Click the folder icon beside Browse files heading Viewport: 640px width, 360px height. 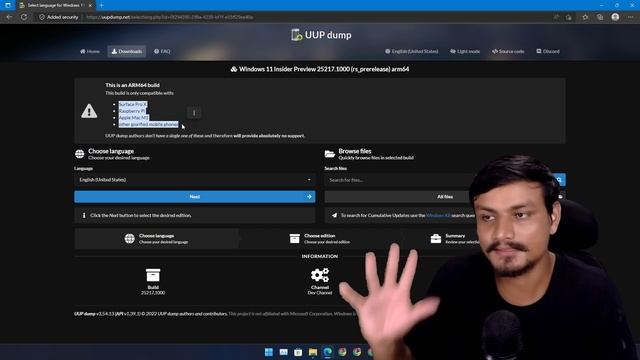click(x=330, y=154)
